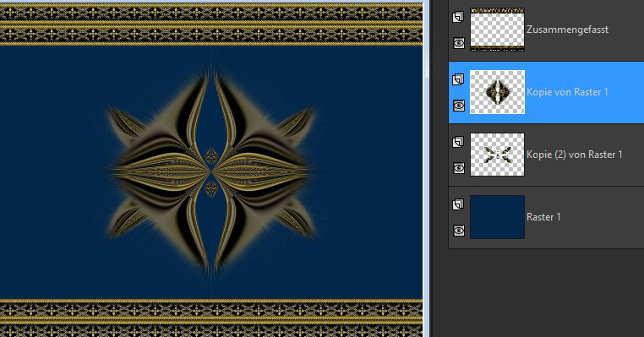Image resolution: width=644 pixels, height=337 pixels.
Task: Click the top gold border pattern on canvas
Action: coord(211,24)
